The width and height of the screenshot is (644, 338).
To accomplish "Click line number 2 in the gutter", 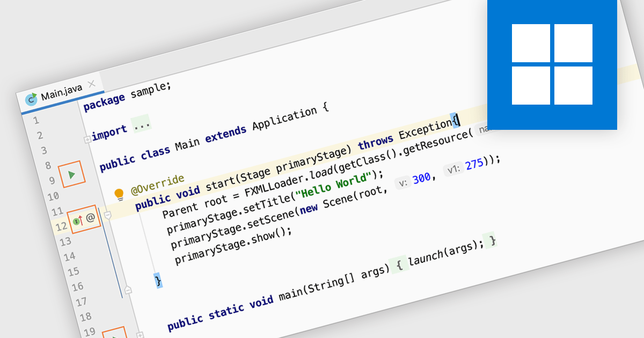I will coord(40,136).
